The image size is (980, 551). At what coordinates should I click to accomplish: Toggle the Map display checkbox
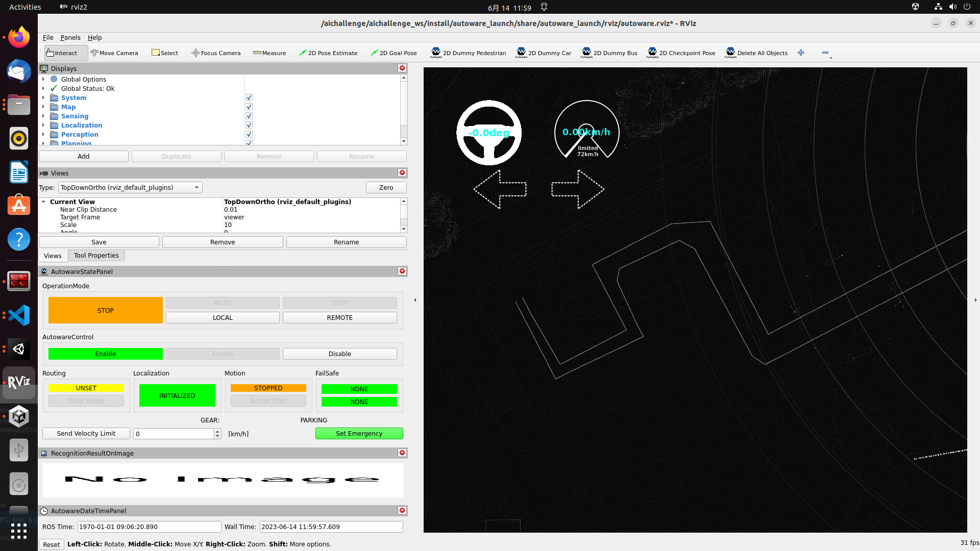(x=249, y=107)
